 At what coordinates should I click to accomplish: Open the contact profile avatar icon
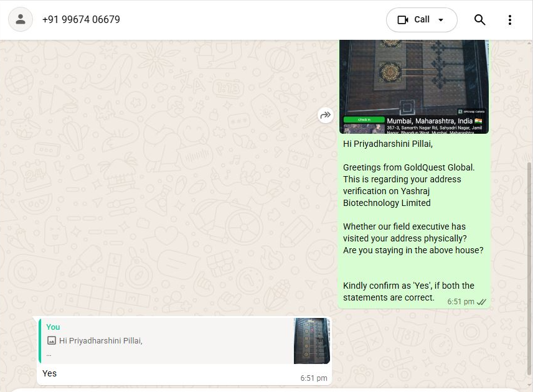click(x=21, y=20)
